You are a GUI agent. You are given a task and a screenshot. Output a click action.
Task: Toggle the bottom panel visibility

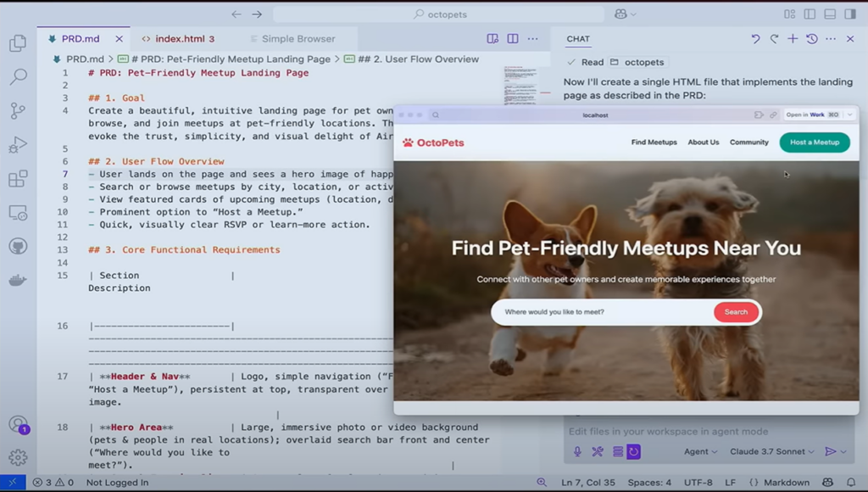tap(830, 14)
